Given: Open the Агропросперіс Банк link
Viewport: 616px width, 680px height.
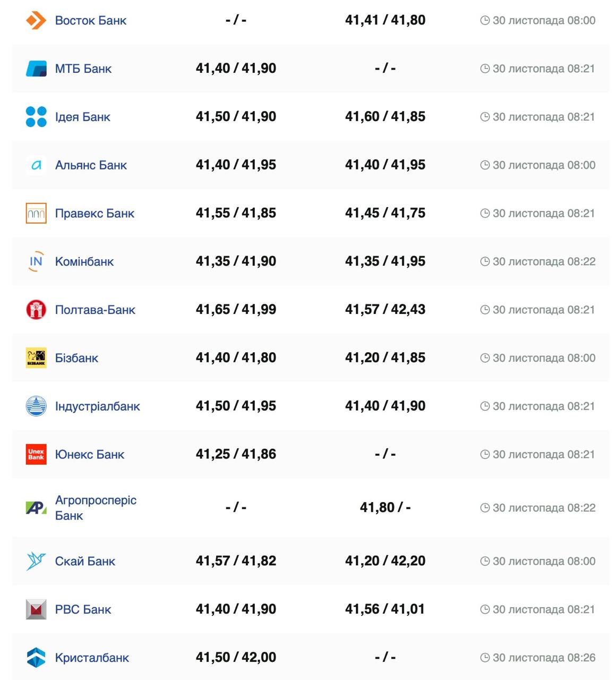Looking at the screenshot, I should (96, 508).
